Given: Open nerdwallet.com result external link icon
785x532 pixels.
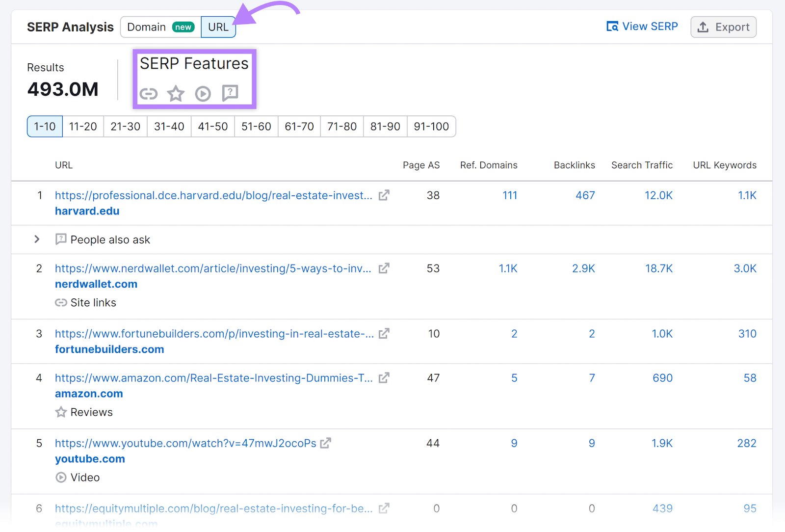Looking at the screenshot, I should [x=384, y=268].
